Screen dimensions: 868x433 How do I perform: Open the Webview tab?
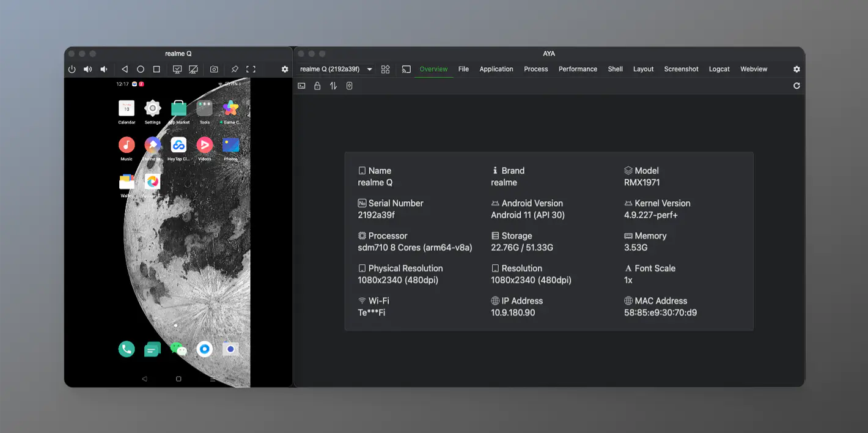(x=754, y=69)
